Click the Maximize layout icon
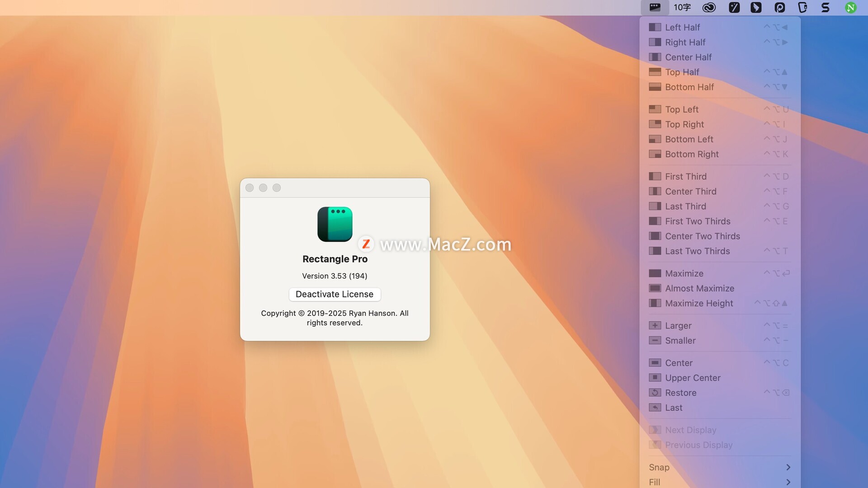Screen dimensions: 868x488 655,273
